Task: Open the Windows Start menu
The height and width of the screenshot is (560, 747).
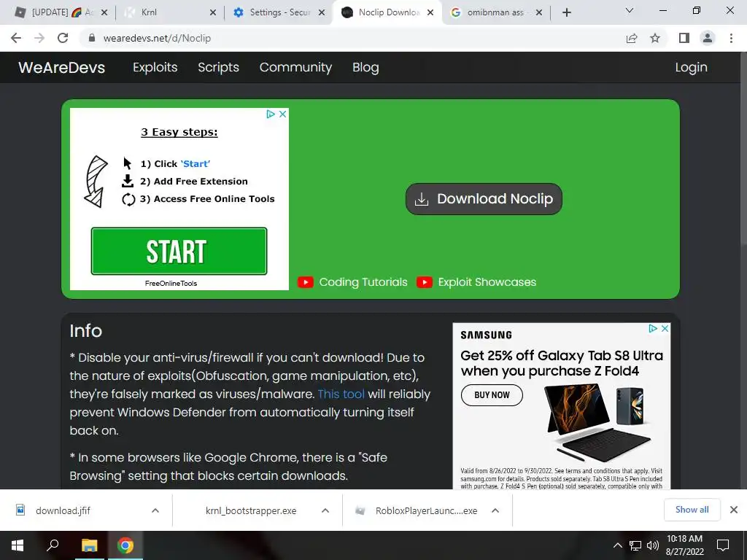Action: [18, 545]
